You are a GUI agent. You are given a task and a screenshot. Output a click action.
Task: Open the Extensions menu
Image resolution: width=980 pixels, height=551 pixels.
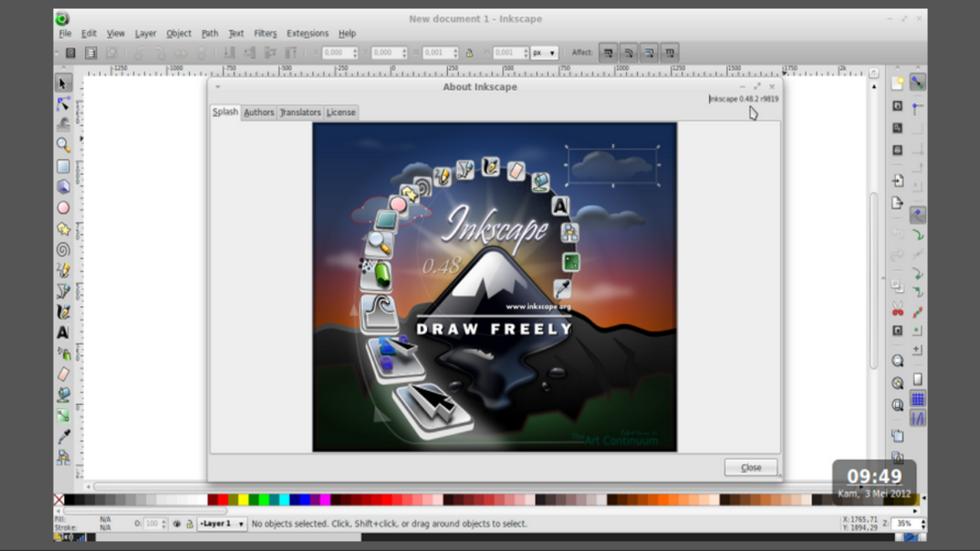coord(308,34)
